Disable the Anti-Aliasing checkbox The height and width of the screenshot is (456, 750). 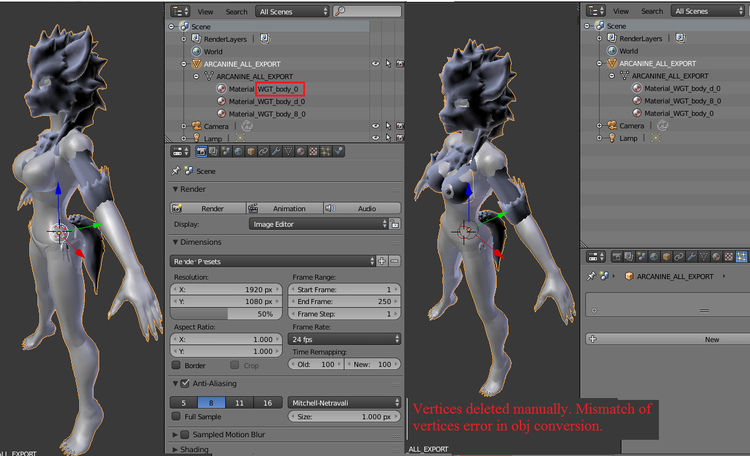[x=185, y=383]
